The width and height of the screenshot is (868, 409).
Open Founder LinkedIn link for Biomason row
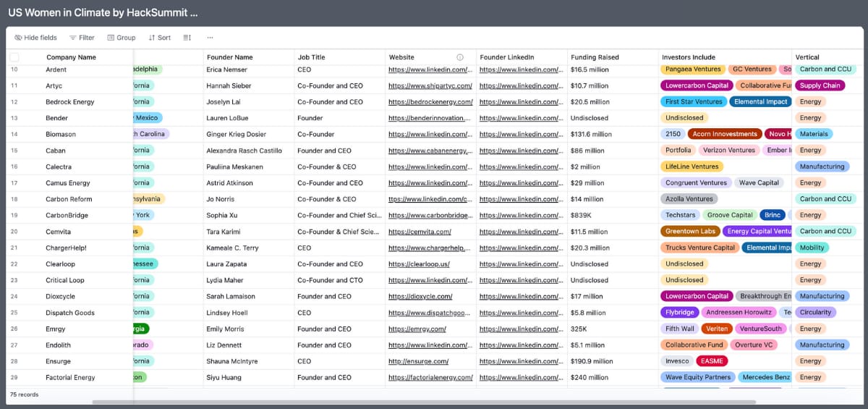coord(522,134)
